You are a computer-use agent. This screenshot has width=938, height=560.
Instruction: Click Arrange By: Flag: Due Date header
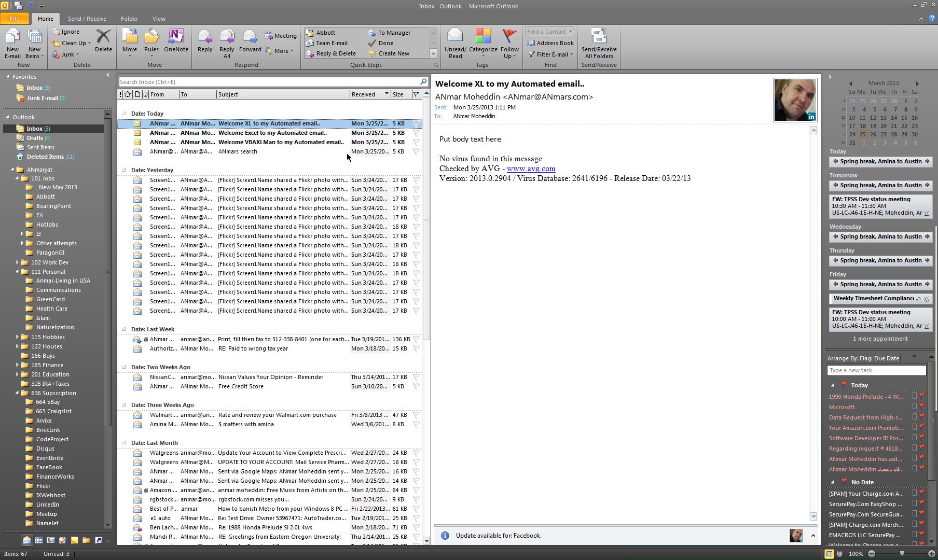863,358
